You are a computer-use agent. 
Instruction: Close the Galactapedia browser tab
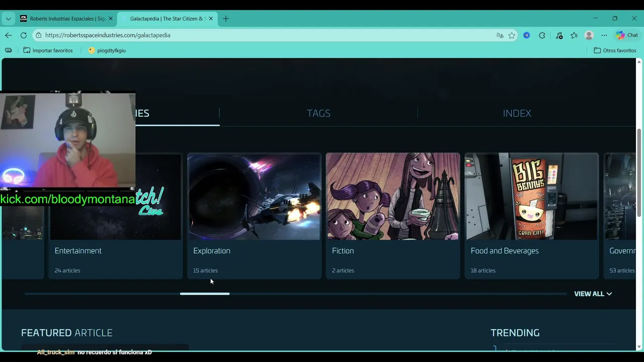[x=211, y=19]
